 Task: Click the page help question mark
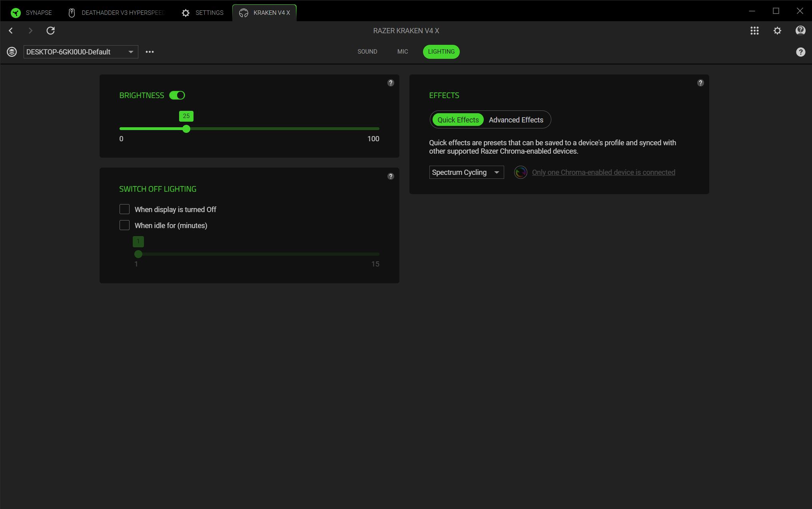point(800,52)
